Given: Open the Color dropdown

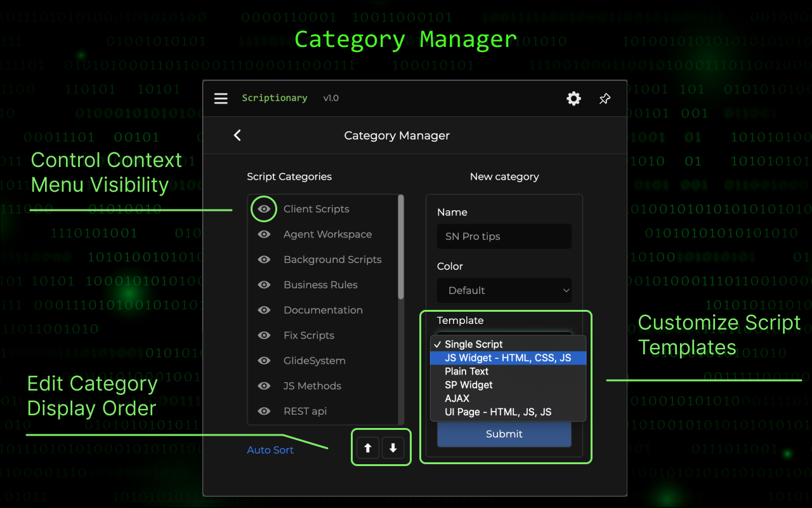Looking at the screenshot, I should [504, 290].
